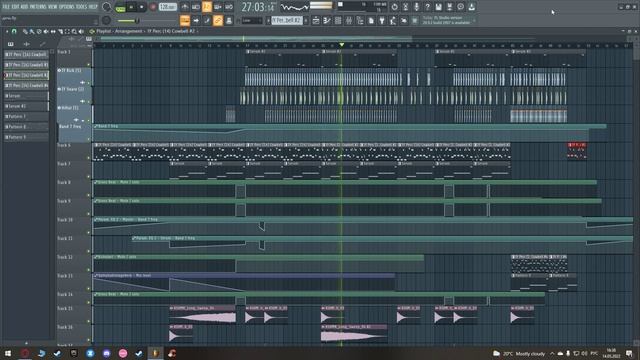This screenshot has height=360, width=640.
Task: Click the question mark help icon
Action: [427, 7]
